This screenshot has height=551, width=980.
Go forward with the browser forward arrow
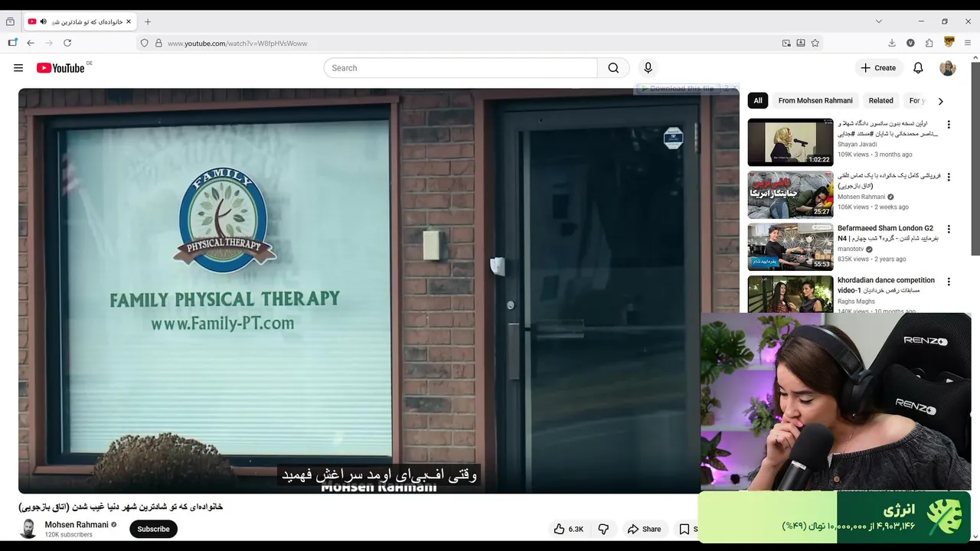49,43
